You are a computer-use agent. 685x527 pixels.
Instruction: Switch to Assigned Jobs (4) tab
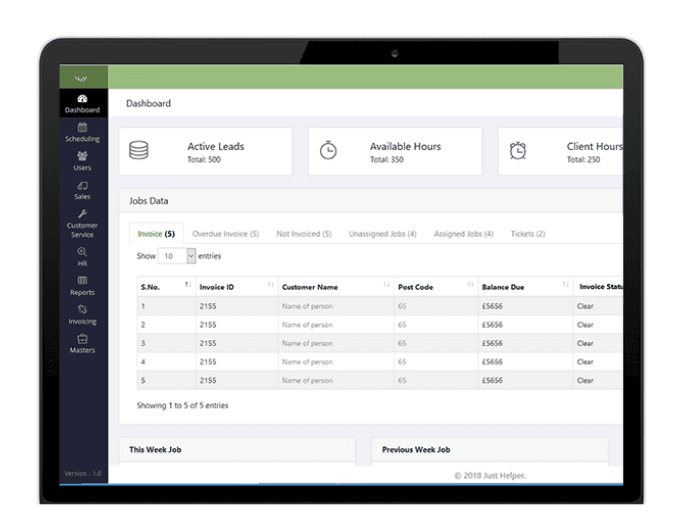click(463, 234)
